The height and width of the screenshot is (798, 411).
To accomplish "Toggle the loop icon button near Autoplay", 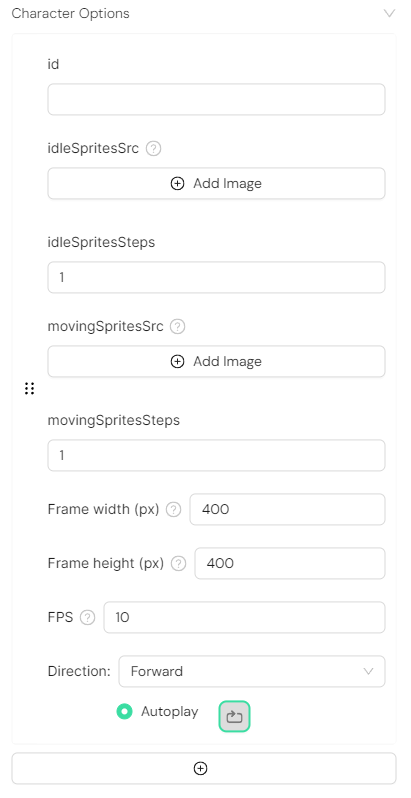I will click(x=234, y=717).
